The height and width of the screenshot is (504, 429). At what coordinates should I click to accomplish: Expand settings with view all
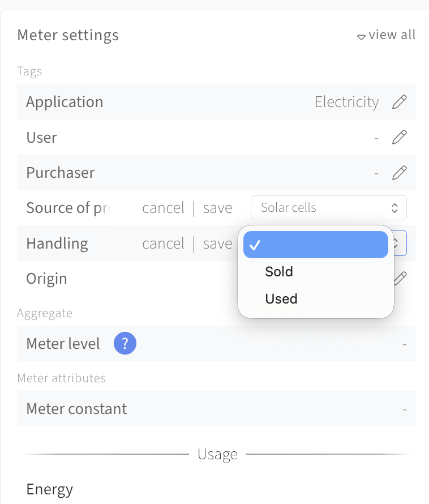pyautogui.click(x=392, y=35)
